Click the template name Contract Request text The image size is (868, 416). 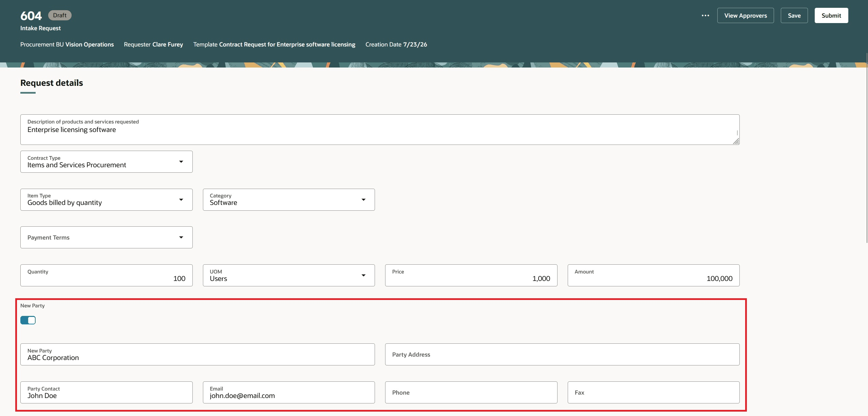pos(287,44)
